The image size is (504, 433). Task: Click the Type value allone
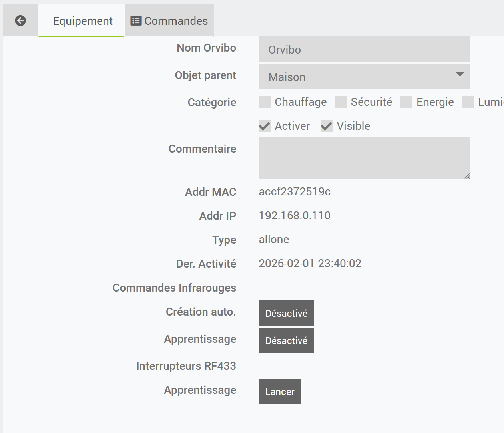[x=274, y=240]
